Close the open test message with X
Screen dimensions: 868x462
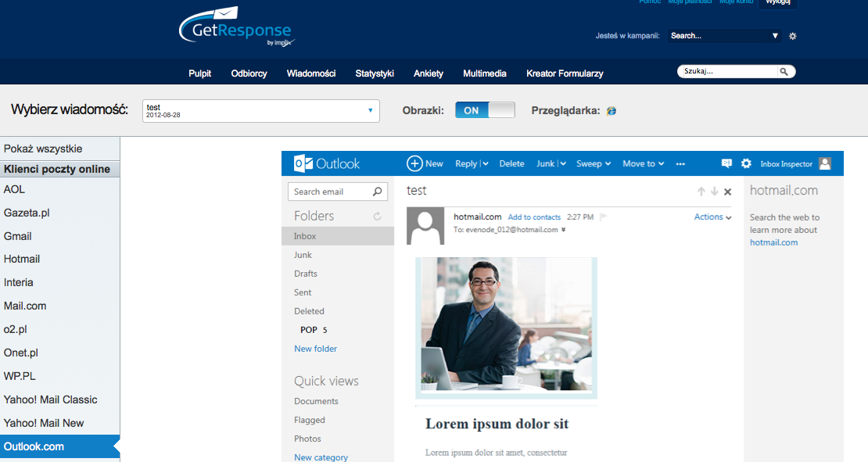728,192
